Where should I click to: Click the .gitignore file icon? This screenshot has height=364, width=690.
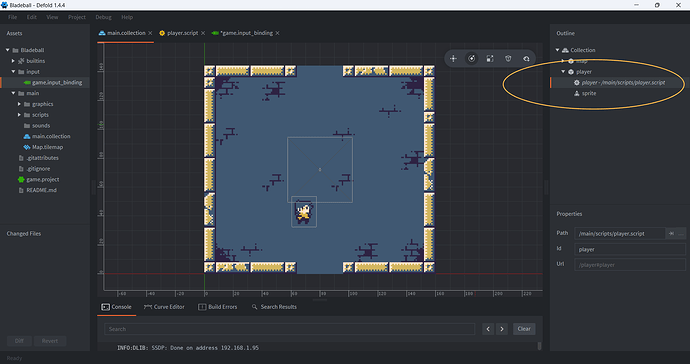pos(21,169)
